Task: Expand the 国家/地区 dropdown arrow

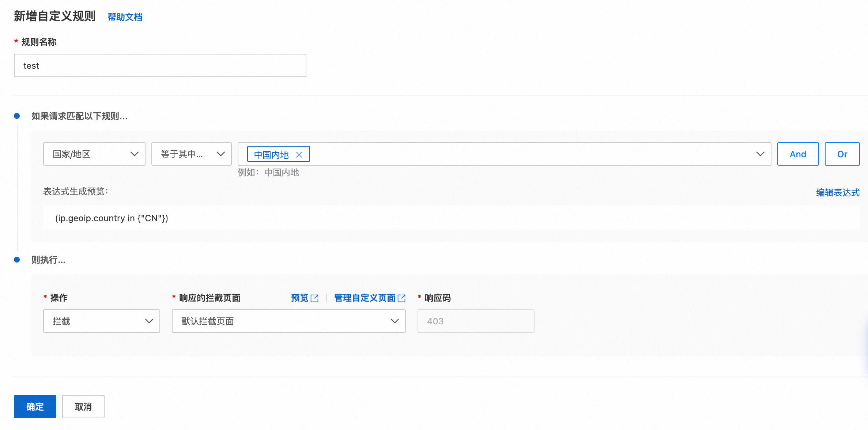Action: coord(135,154)
